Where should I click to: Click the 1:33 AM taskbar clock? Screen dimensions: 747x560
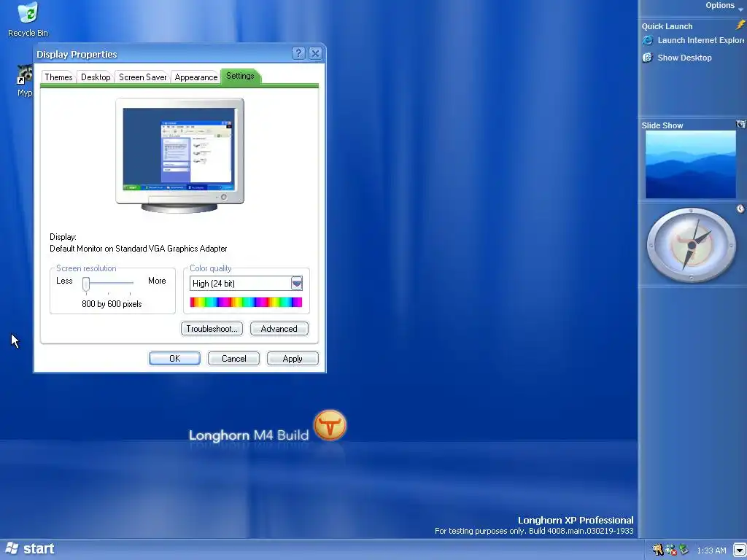coord(711,551)
